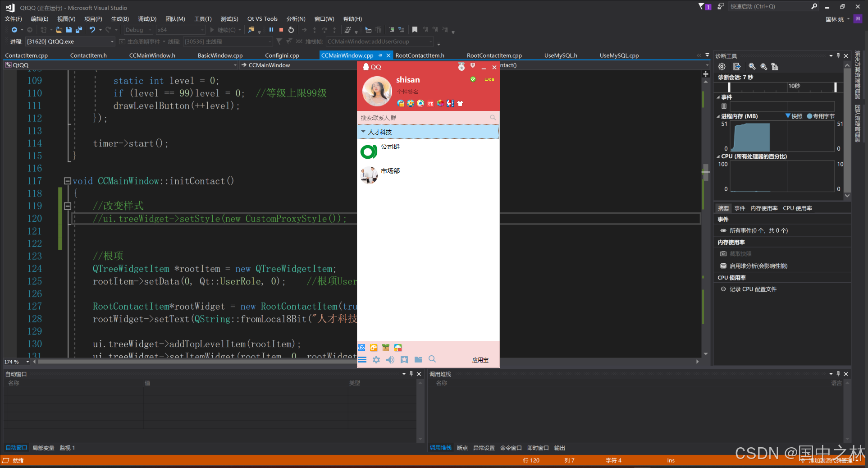Stop debugging with the red square button

pyautogui.click(x=281, y=30)
